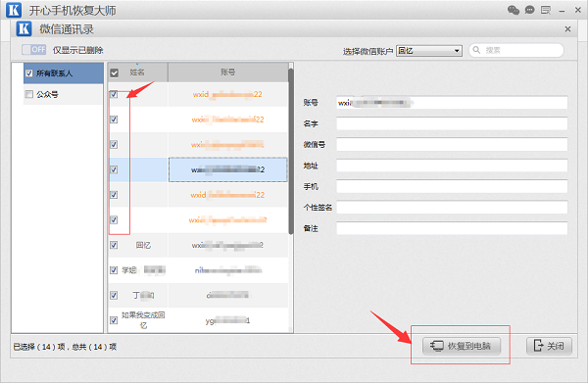Screen dimensions: 588x383
Task: Click the 备注 input field
Action: click(452, 228)
